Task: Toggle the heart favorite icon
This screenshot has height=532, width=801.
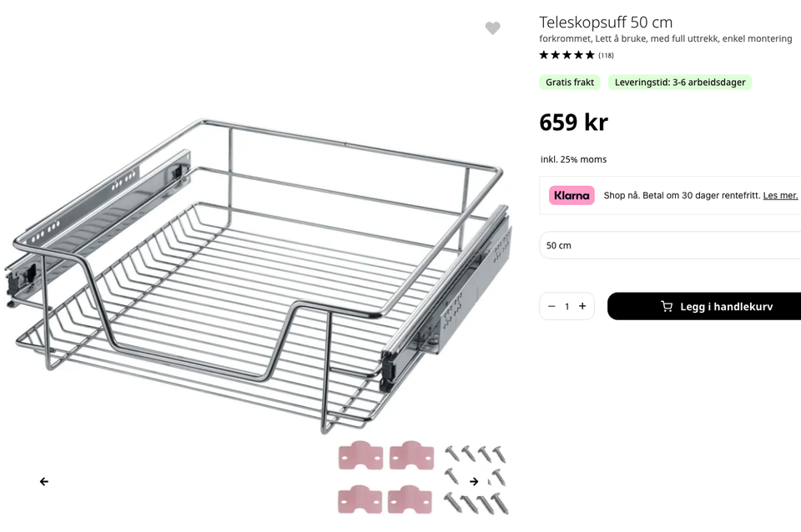Action: pos(492,28)
